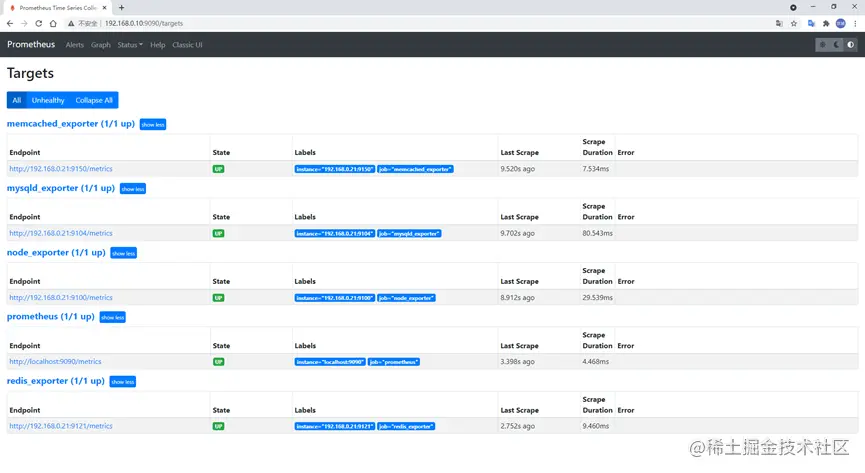Open the Alerts menu item
The image size is (865, 473).
point(74,45)
